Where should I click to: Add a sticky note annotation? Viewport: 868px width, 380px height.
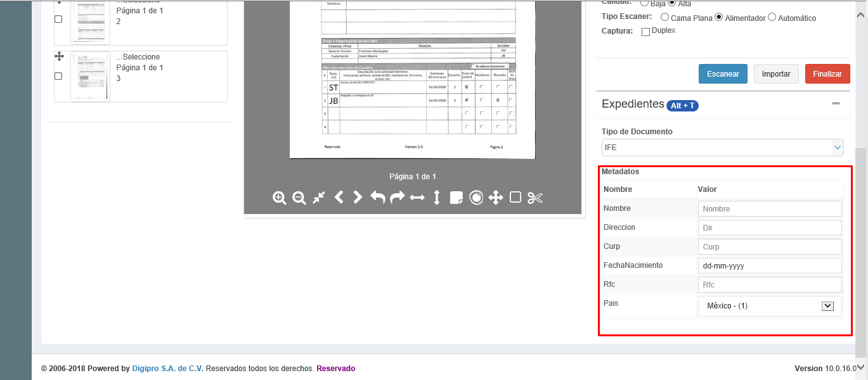(456, 198)
